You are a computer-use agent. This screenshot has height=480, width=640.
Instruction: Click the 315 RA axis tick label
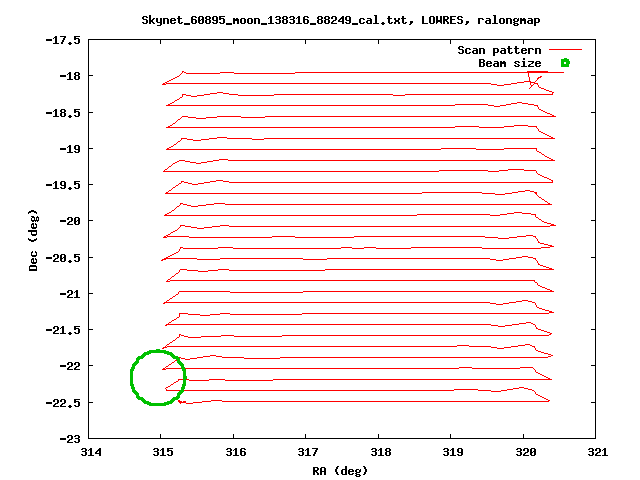point(163,452)
